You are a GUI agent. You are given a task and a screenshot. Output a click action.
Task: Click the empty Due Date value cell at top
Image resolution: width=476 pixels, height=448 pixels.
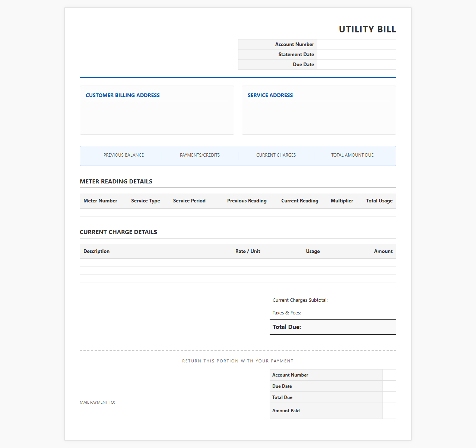point(356,64)
